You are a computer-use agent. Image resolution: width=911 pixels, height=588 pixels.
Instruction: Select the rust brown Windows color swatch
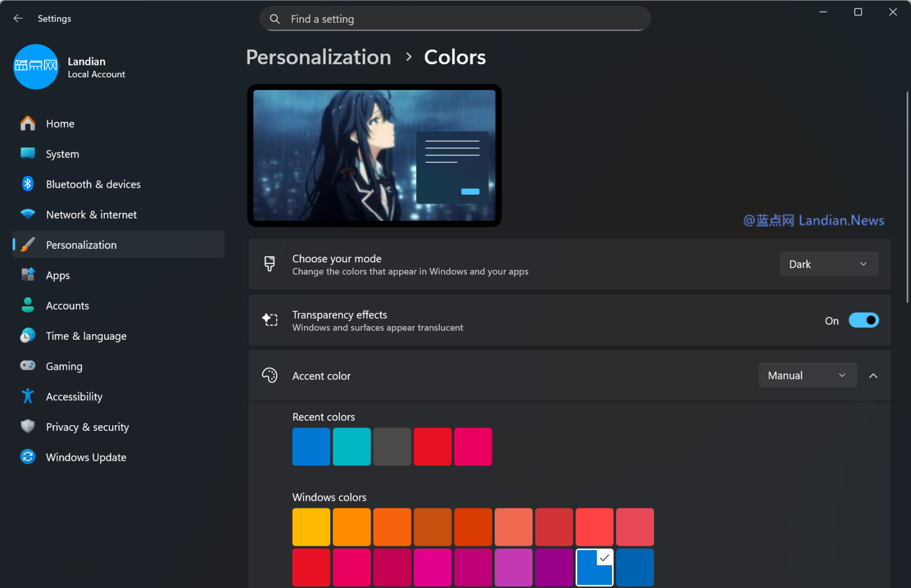coord(432,527)
